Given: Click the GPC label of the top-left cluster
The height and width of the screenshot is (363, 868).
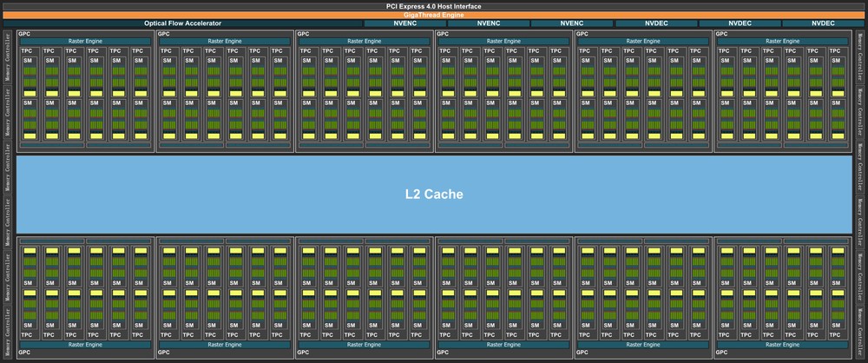Looking at the screenshot, I should coord(25,34).
